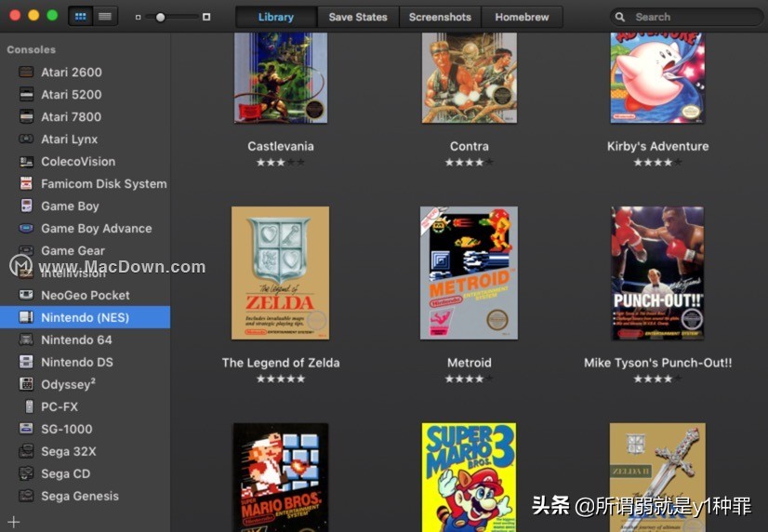Select NeoGeo Pocket console icon

pyautogui.click(x=26, y=295)
